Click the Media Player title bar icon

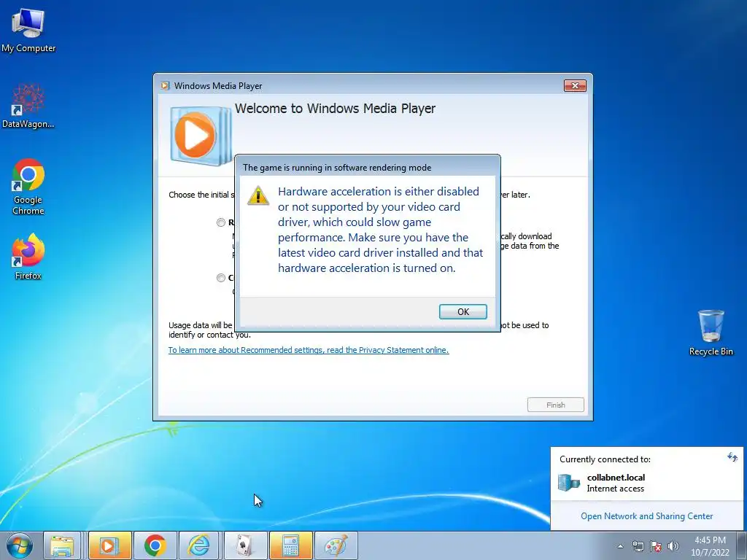click(x=166, y=86)
